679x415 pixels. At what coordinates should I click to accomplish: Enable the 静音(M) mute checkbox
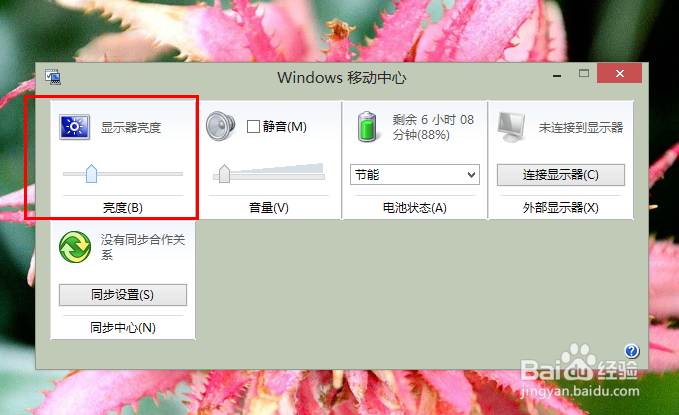pyautogui.click(x=253, y=126)
